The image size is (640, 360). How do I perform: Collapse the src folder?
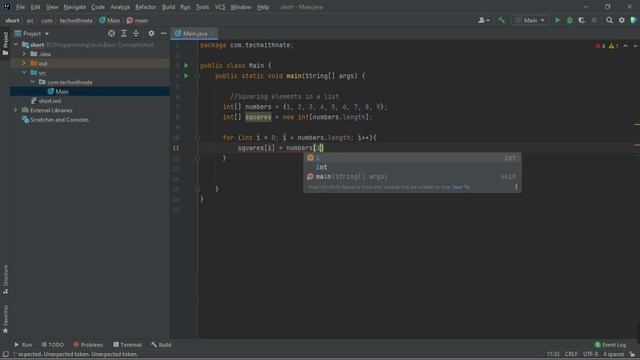24,73
